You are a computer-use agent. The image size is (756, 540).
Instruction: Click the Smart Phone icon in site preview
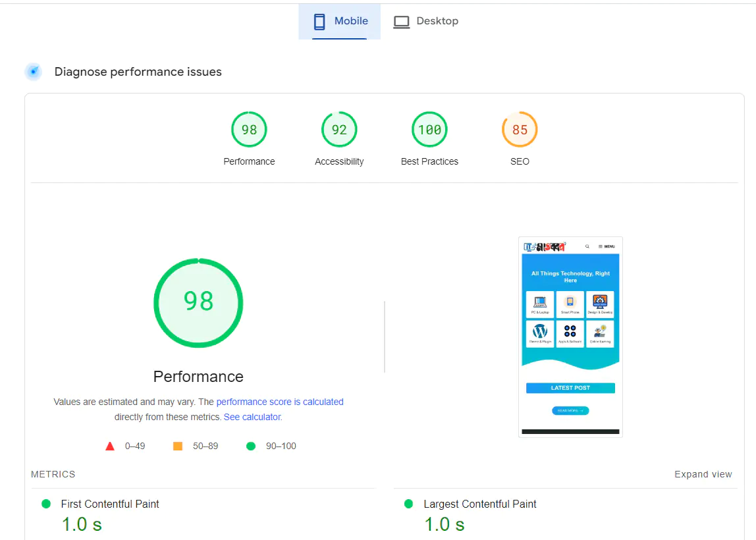tap(570, 301)
